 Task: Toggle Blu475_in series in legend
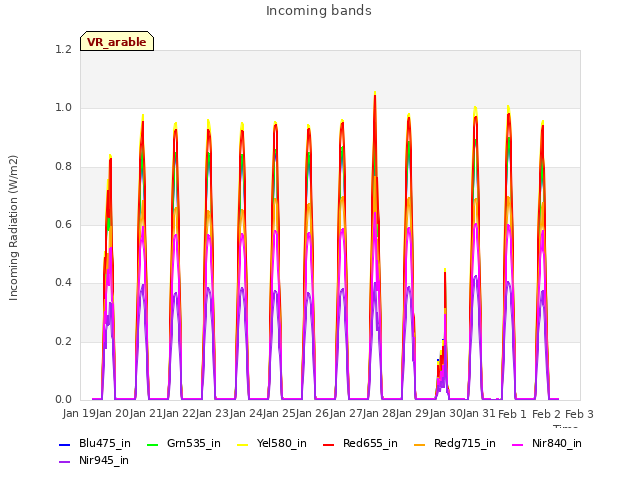coord(95,443)
